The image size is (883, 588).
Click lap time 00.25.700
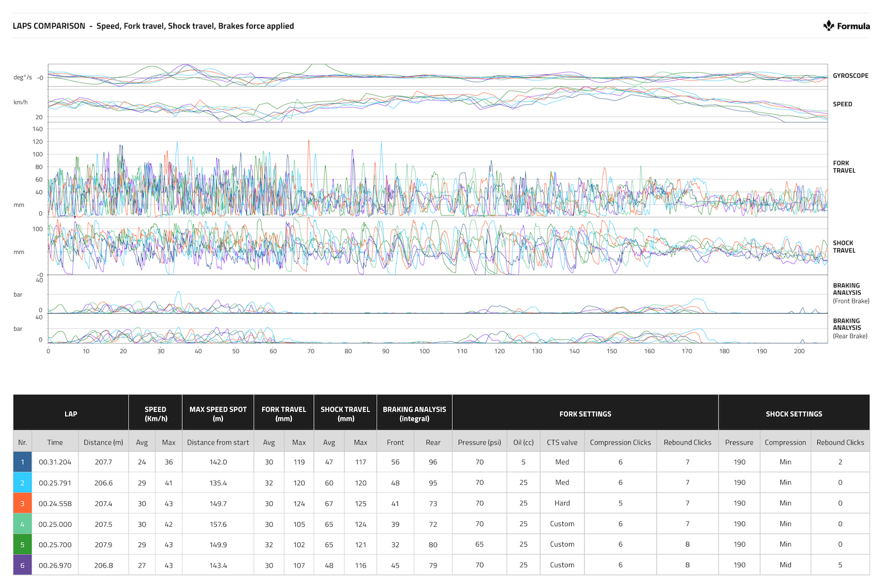55,544
